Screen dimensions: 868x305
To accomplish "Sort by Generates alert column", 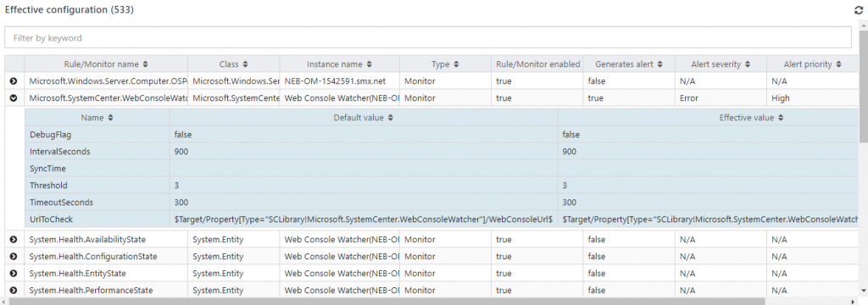I will [x=629, y=64].
